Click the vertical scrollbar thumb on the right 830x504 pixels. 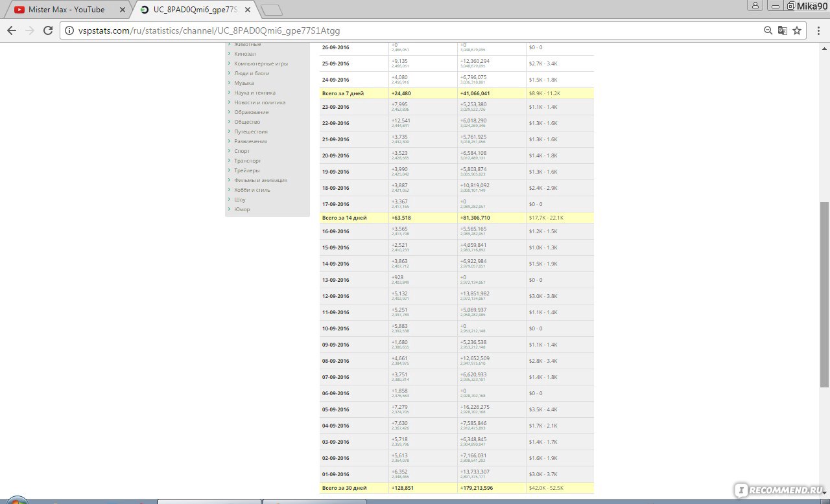click(824, 295)
